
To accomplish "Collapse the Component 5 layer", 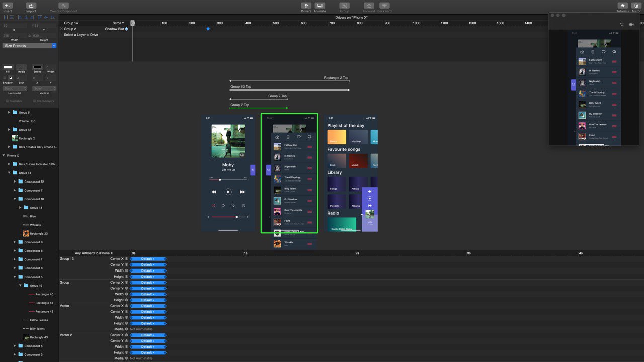I will click(15, 277).
